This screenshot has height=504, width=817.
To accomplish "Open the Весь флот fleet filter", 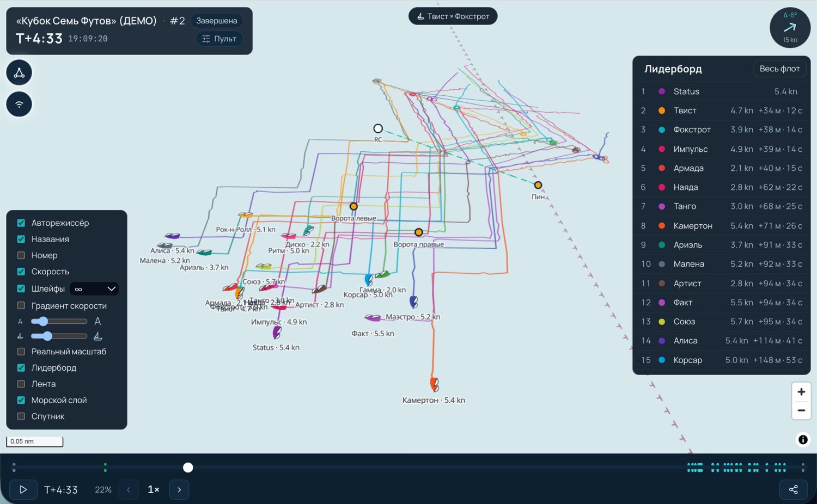I will 779,69.
